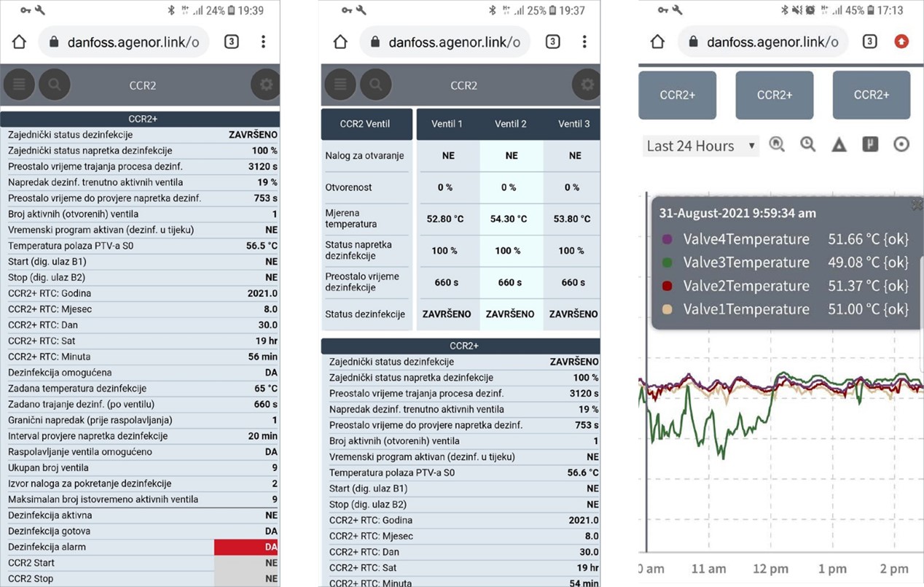
Task: Click Ventil 1 measured temperature 52.80 °C
Action: (446, 219)
